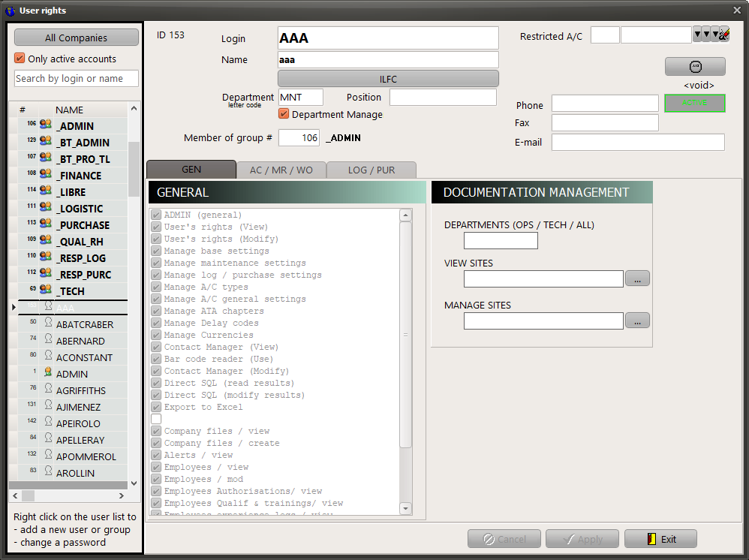Click the Apply button
The width and height of the screenshot is (749, 560).
coord(582,539)
